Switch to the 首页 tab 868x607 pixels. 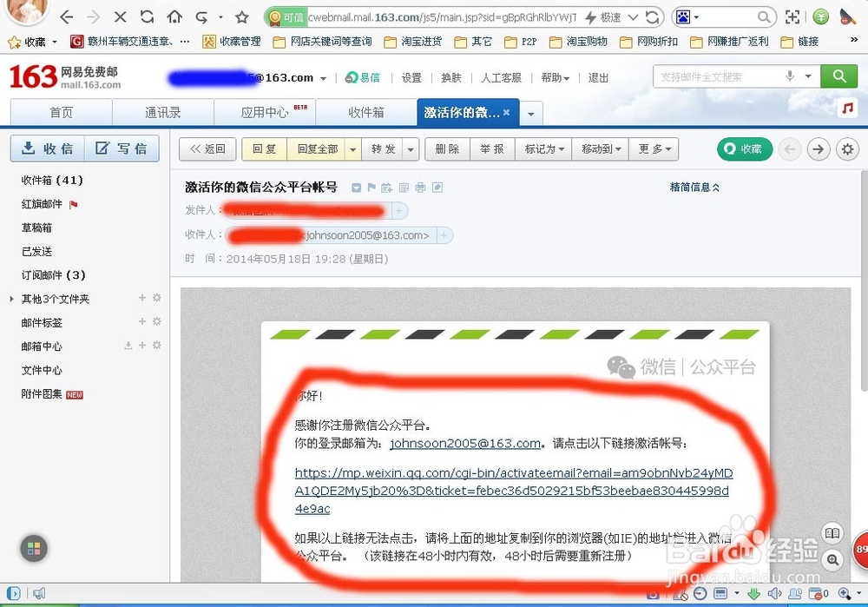(x=62, y=112)
